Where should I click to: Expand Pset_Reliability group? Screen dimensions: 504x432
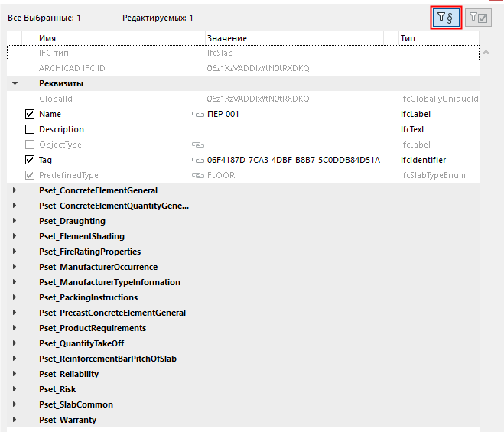[x=15, y=374]
